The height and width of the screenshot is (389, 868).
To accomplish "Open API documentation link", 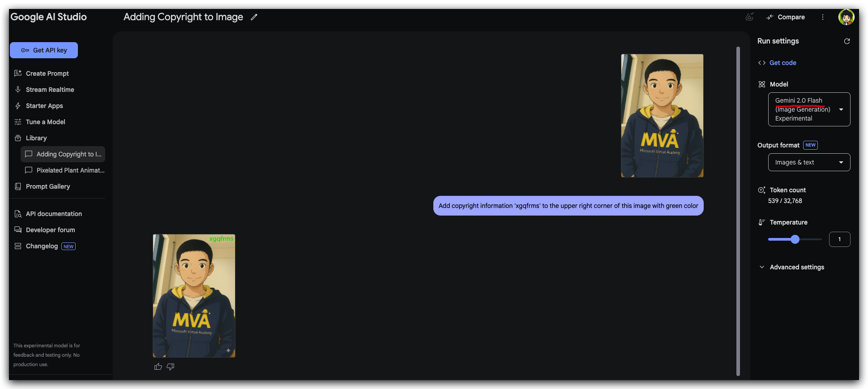I will pos(54,214).
